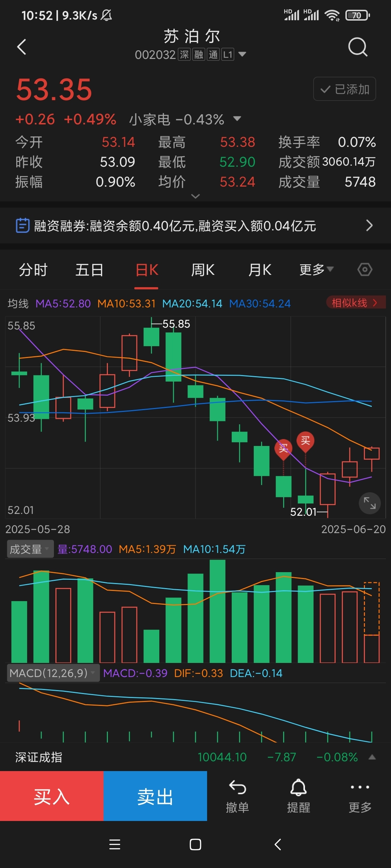Open the 融资融券 banner right chevron
Screen dimensions: 391x868
[369, 225]
